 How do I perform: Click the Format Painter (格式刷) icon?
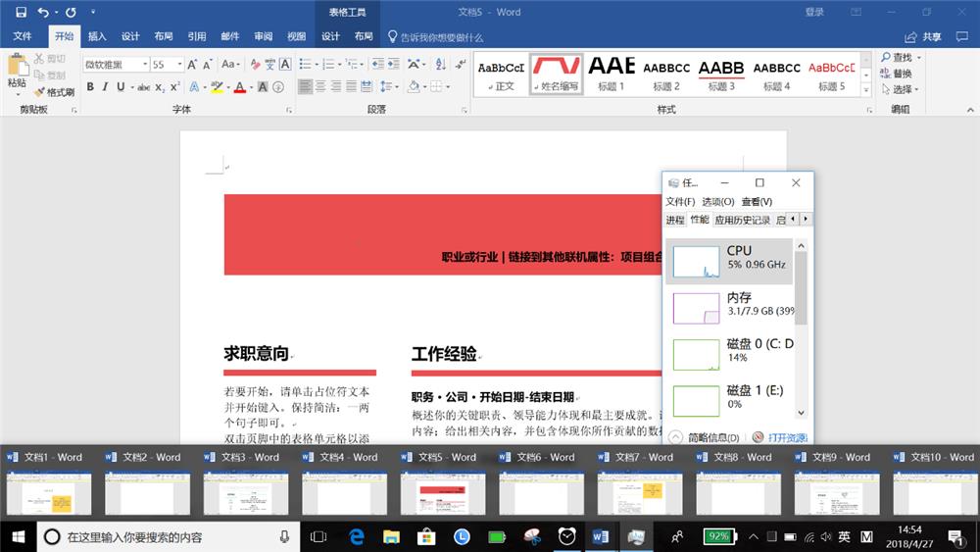point(54,92)
